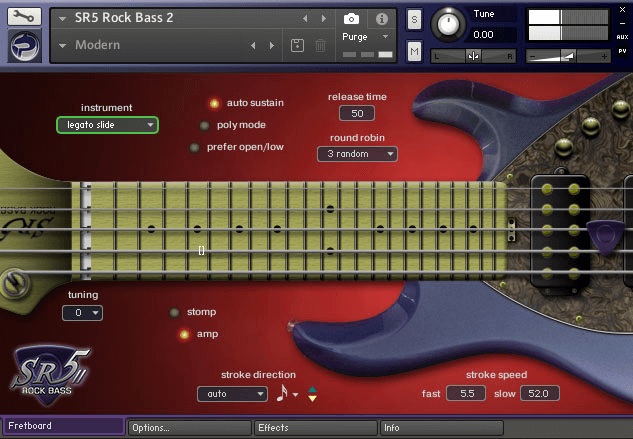Screen dimensions: 633x439
Task: Solo the instrument with the S button
Action: (x=414, y=20)
